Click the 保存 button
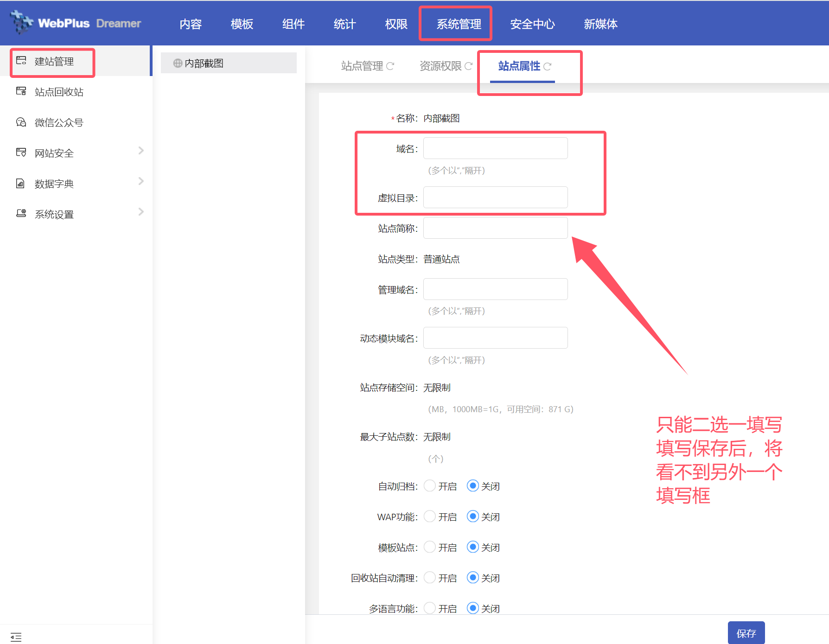This screenshot has height=644, width=829. pyautogui.click(x=746, y=633)
